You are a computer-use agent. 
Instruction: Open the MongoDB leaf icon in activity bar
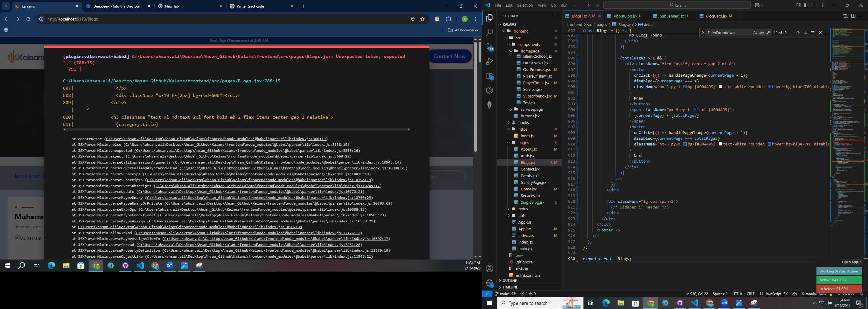pyautogui.click(x=489, y=105)
